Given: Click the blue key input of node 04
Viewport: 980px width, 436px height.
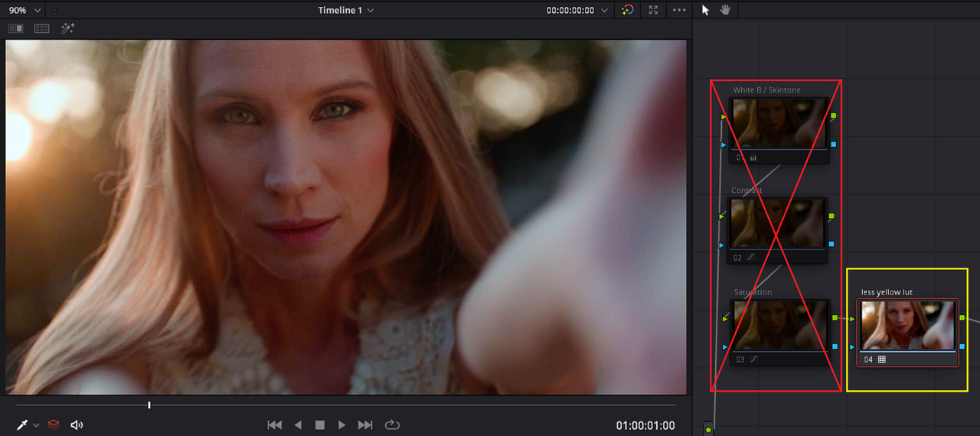Looking at the screenshot, I should pyautogui.click(x=852, y=347).
